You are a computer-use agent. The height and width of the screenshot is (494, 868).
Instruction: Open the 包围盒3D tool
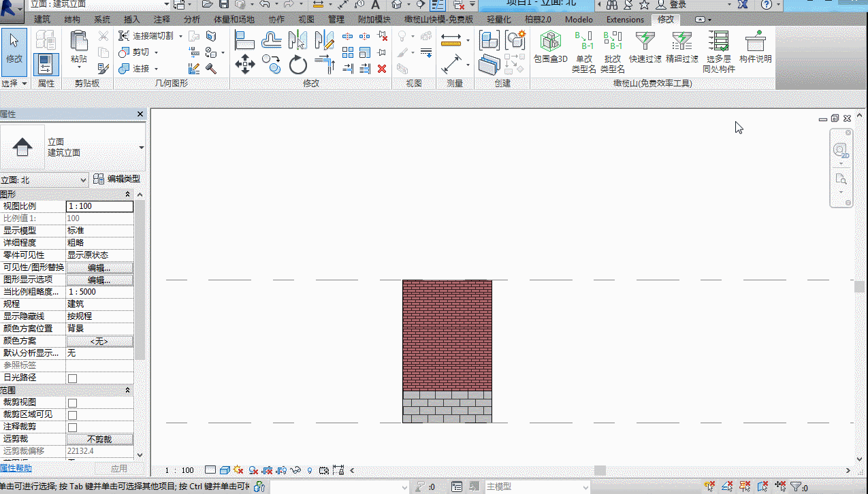(x=550, y=47)
